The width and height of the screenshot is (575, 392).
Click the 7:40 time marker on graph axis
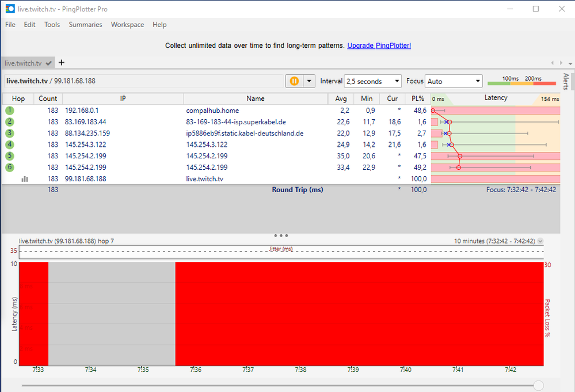tap(406, 370)
